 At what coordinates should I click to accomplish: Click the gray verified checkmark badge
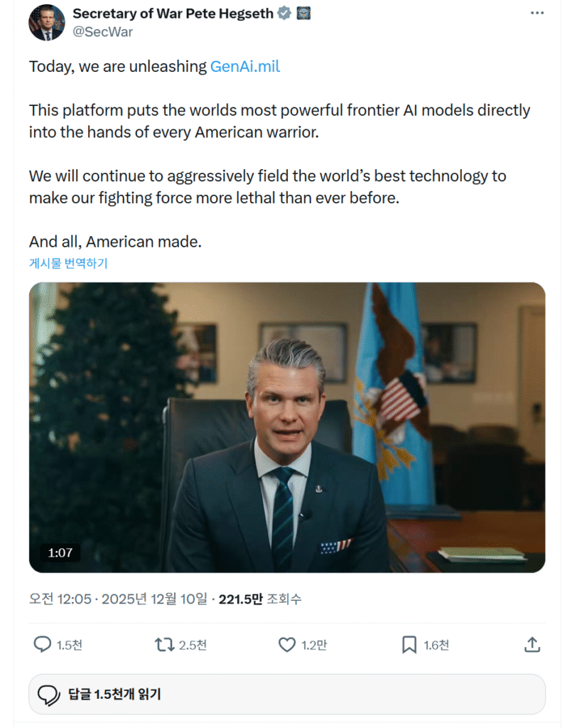[x=284, y=14]
